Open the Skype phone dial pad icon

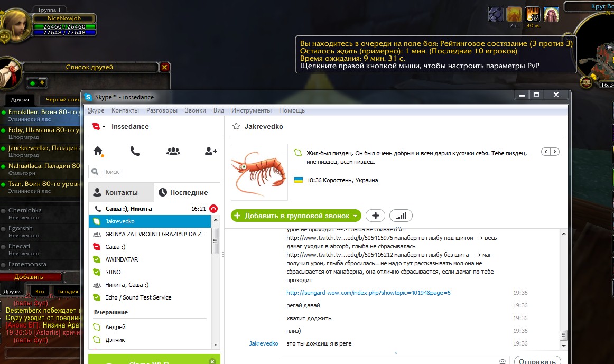tap(135, 151)
